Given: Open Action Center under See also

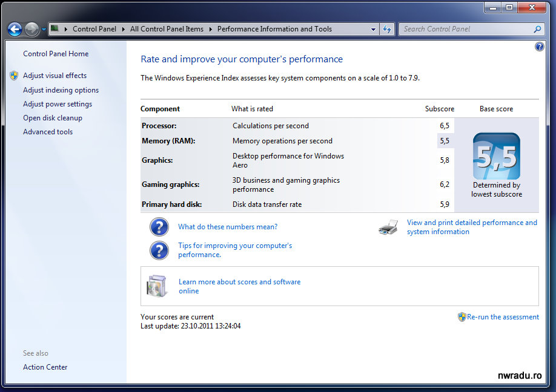Looking at the screenshot, I should tap(45, 367).
